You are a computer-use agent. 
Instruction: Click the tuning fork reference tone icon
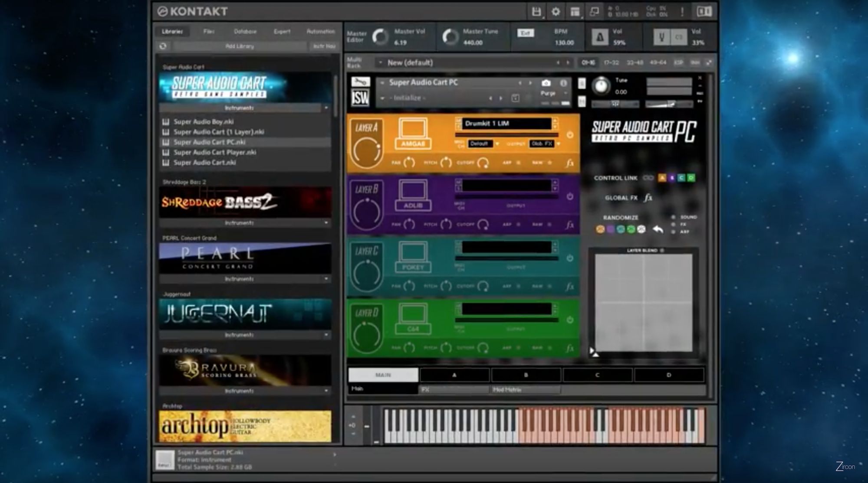[661, 37]
